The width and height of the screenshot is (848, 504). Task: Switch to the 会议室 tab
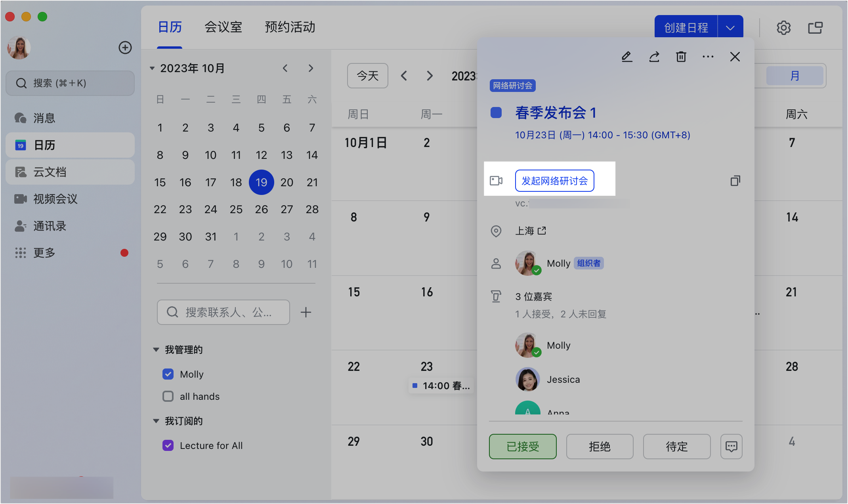(223, 27)
